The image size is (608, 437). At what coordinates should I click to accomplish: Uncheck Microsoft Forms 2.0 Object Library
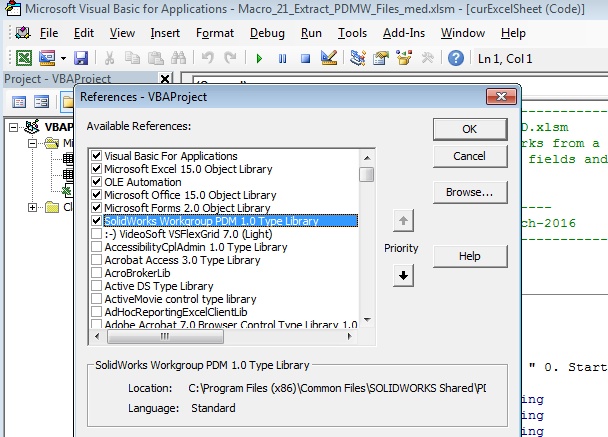tap(97, 208)
